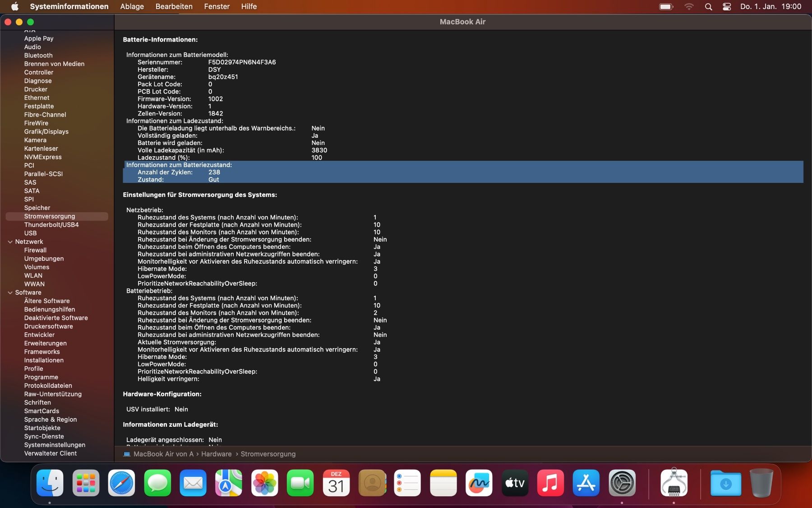Open the Wi-Fi status menu icon
This screenshot has width=812, height=508.
(689, 7)
